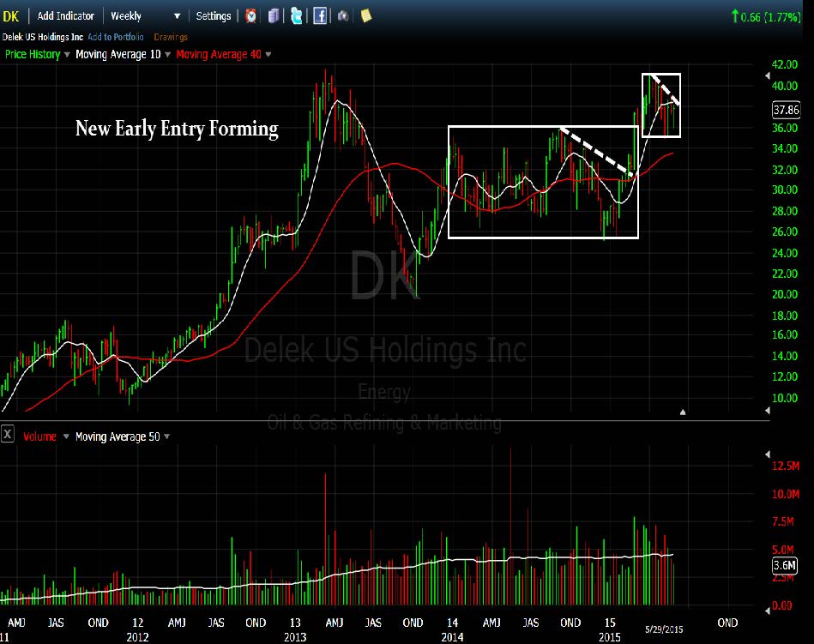The height and width of the screenshot is (644, 814).
Task: Click the 2014 year label
Action: click(x=452, y=637)
